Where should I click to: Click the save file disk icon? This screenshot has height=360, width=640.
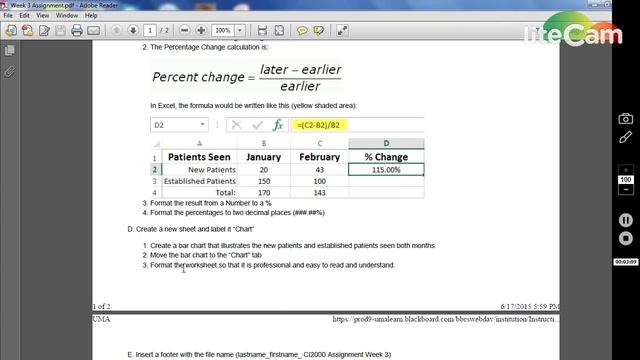(60, 31)
